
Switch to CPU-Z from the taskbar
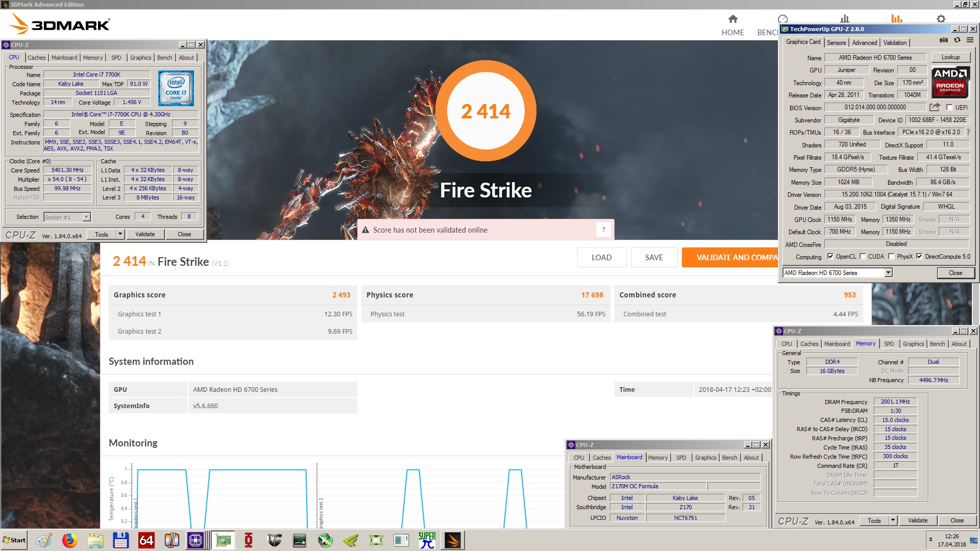coord(195,540)
